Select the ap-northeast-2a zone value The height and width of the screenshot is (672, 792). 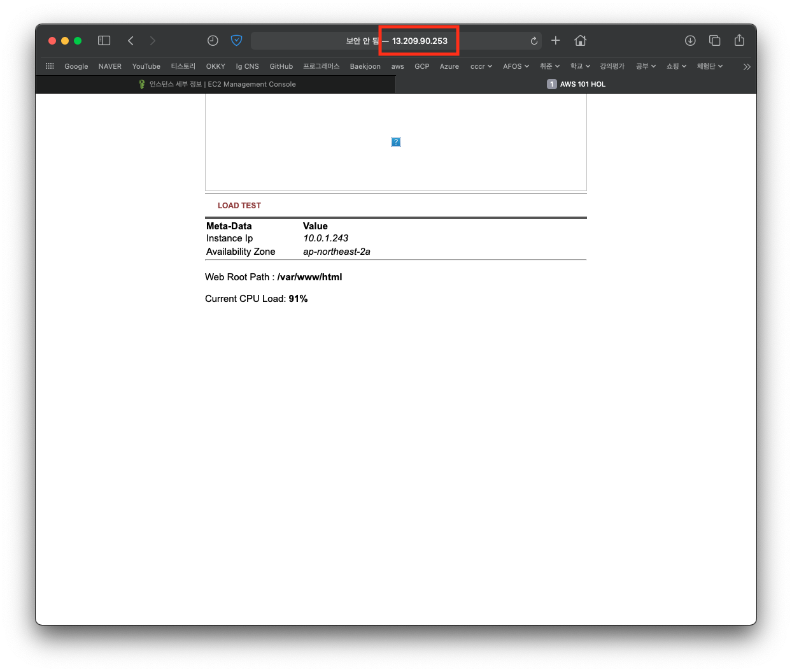tap(337, 252)
